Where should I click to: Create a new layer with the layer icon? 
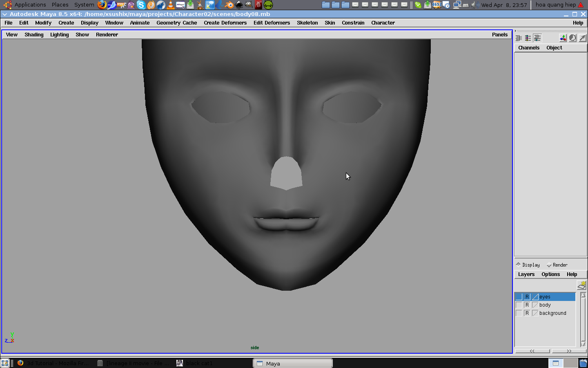581,285
